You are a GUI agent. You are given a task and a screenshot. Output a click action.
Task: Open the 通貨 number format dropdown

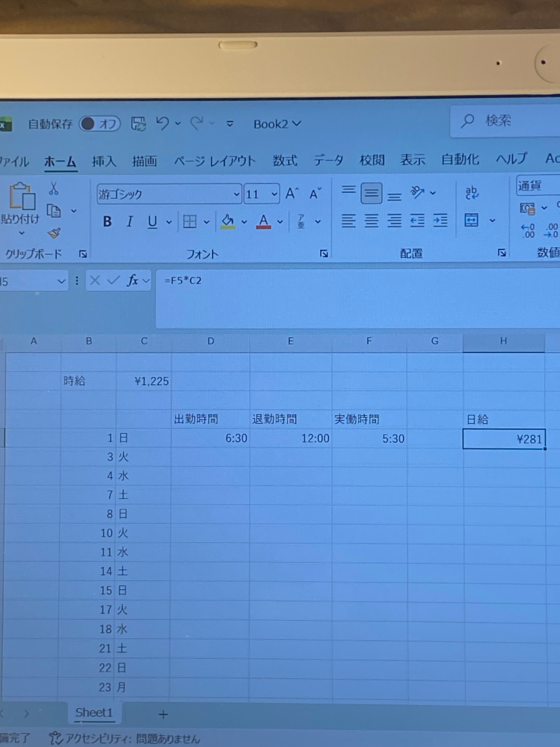538,185
